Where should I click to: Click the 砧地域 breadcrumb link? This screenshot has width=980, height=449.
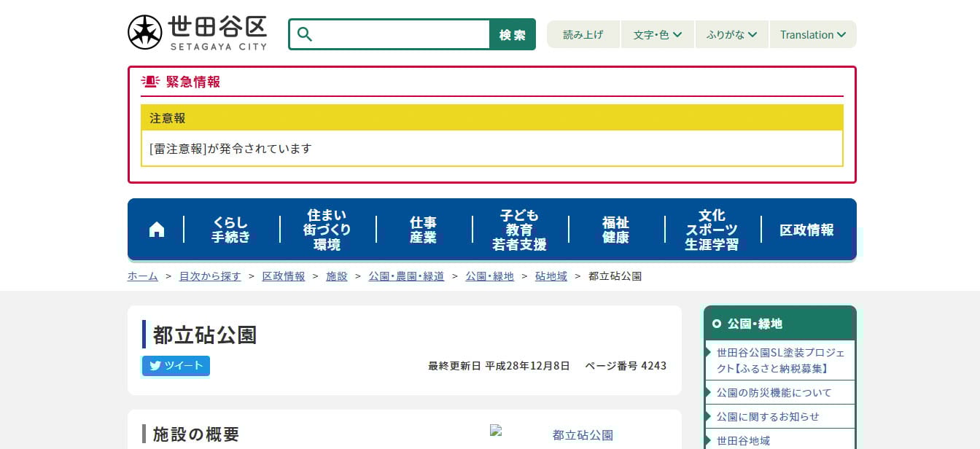[x=551, y=276]
